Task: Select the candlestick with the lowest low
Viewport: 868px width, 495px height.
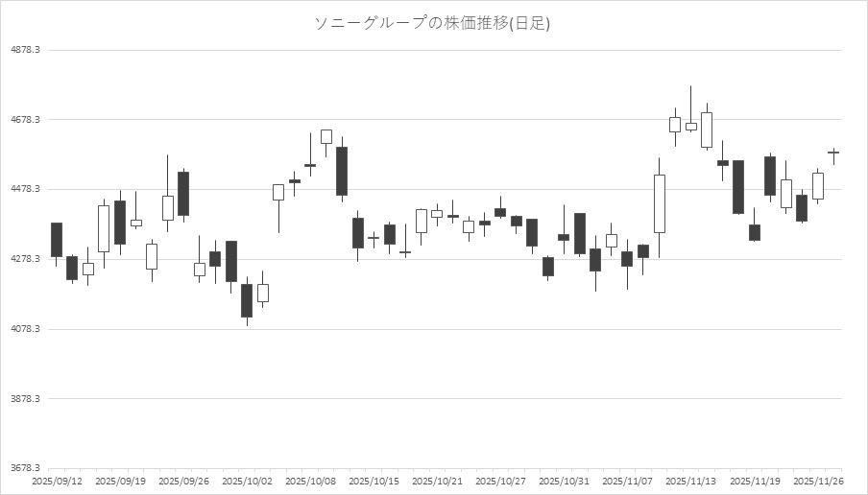Action: (x=247, y=300)
